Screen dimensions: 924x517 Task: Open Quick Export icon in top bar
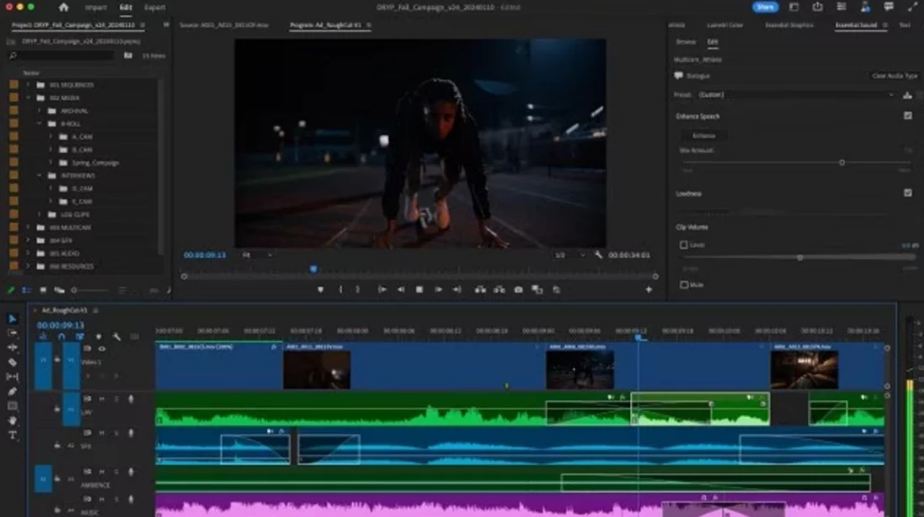pos(817,7)
